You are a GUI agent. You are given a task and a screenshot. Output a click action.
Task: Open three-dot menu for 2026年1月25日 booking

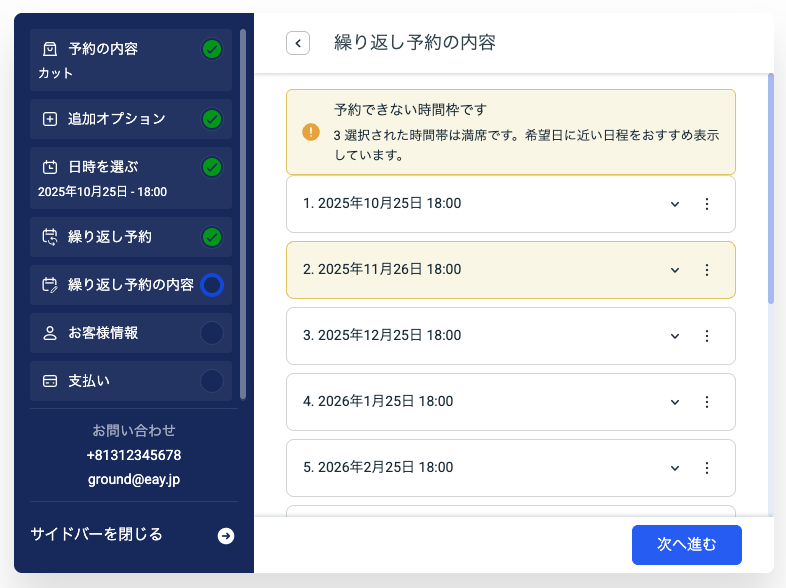click(x=706, y=402)
